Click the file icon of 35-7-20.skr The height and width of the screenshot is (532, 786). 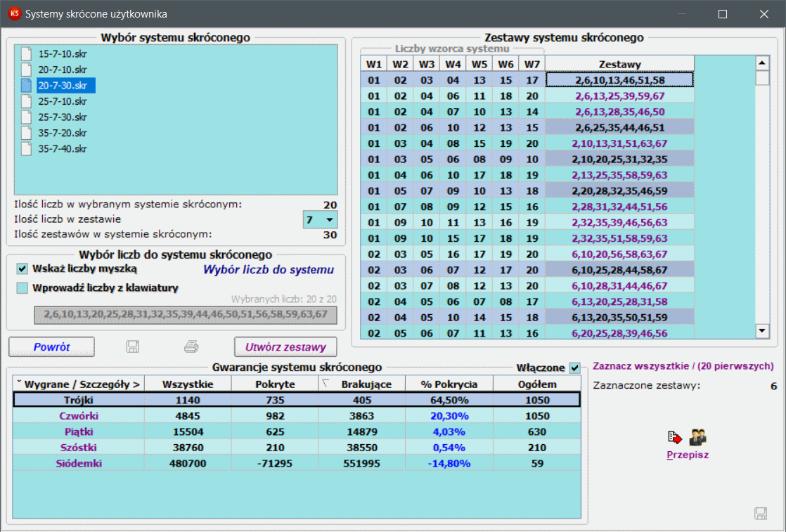coord(26,133)
